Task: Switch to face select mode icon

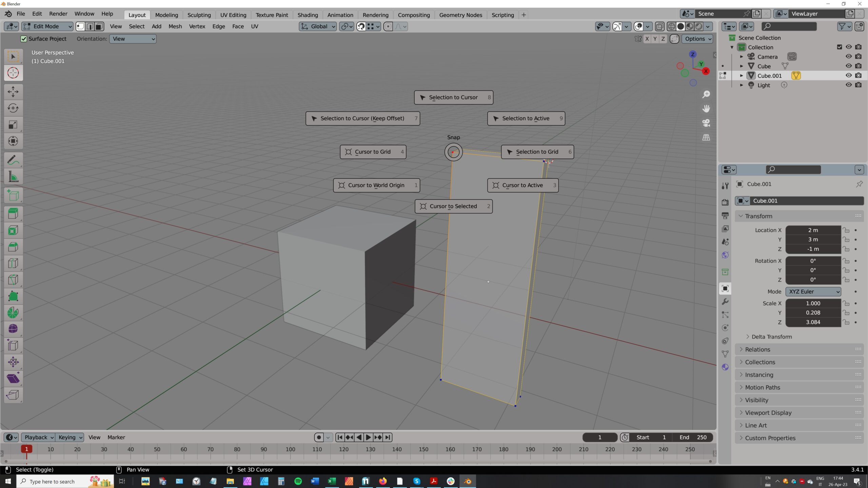Action: [x=99, y=26]
